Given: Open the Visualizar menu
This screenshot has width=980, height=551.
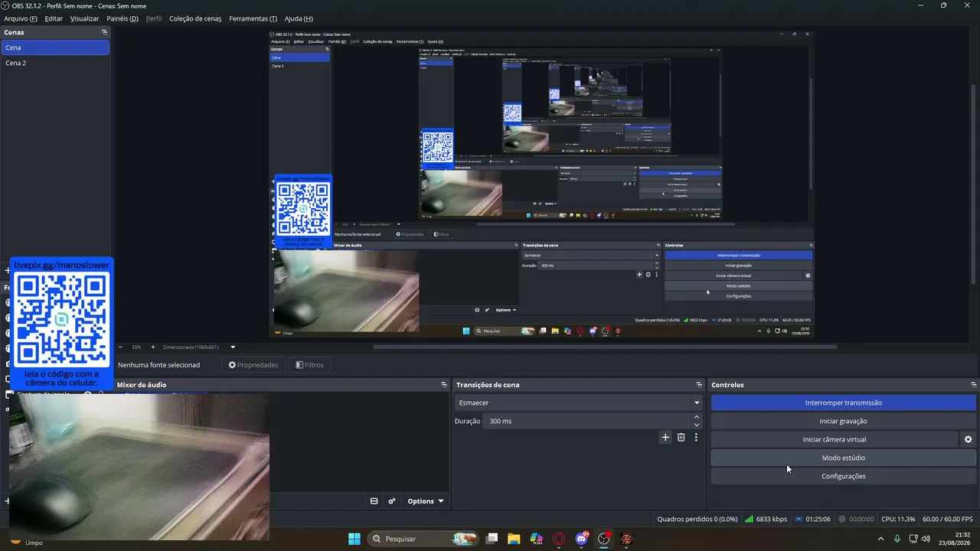Looking at the screenshot, I should coord(84,18).
